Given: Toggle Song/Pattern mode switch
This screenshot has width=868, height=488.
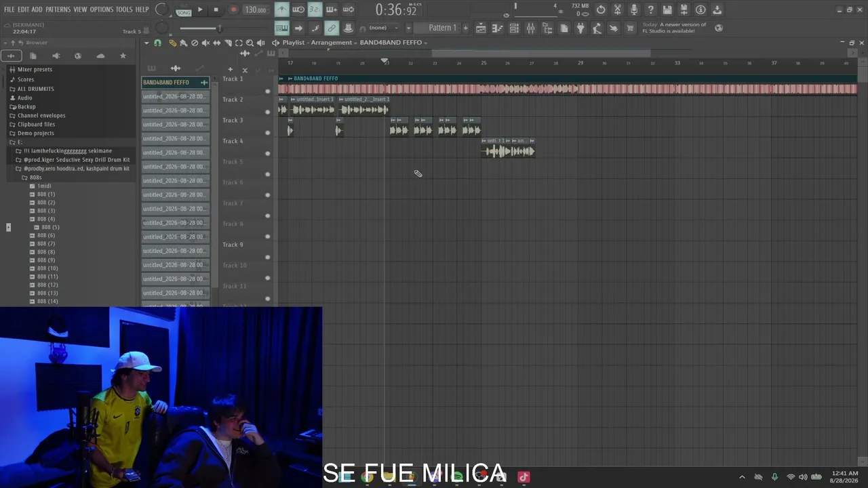Looking at the screenshot, I should [184, 9].
